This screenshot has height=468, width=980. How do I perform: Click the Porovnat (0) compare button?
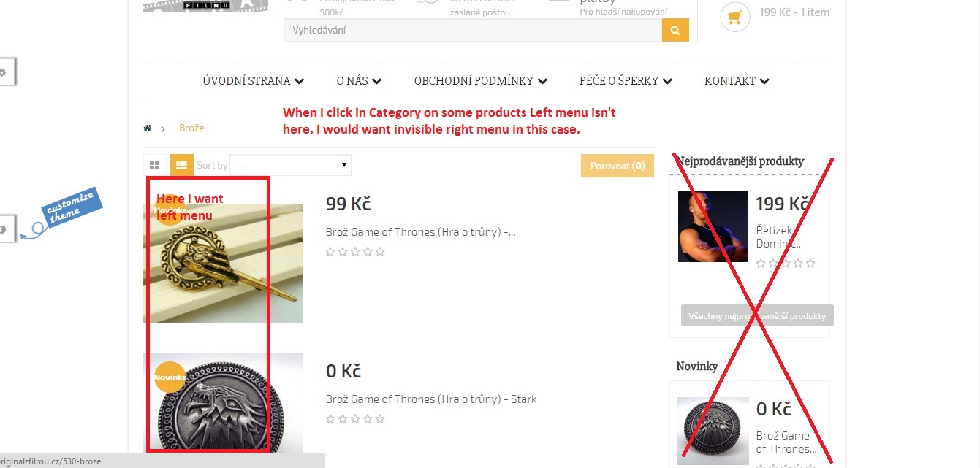pyautogui.click(x=618, y=166)
